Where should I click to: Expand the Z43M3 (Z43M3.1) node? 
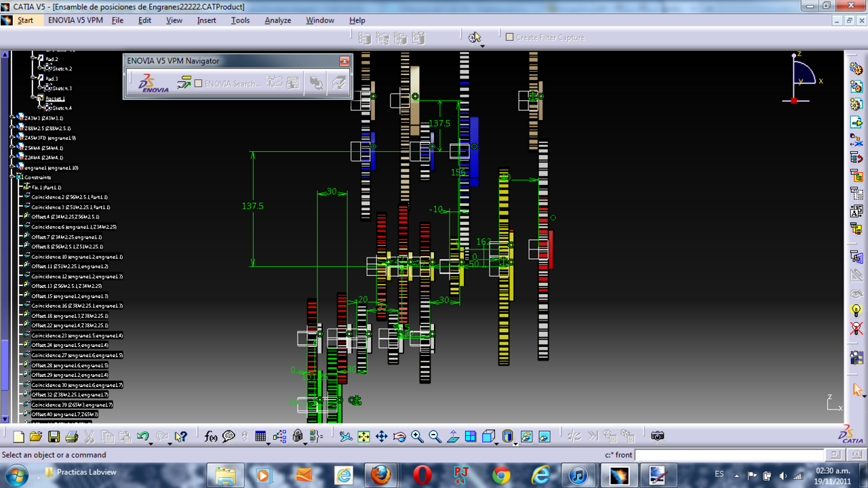click(x=13, y=118)
